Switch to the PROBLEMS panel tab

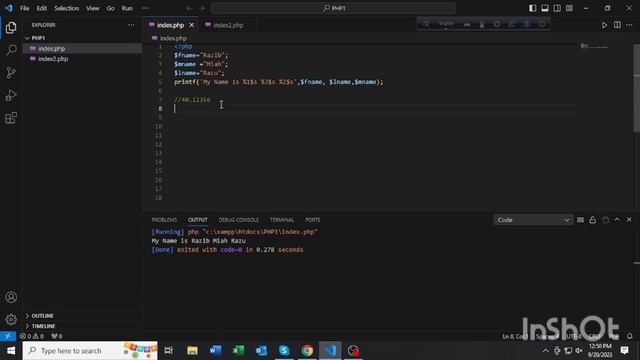[x=164, y=220]
